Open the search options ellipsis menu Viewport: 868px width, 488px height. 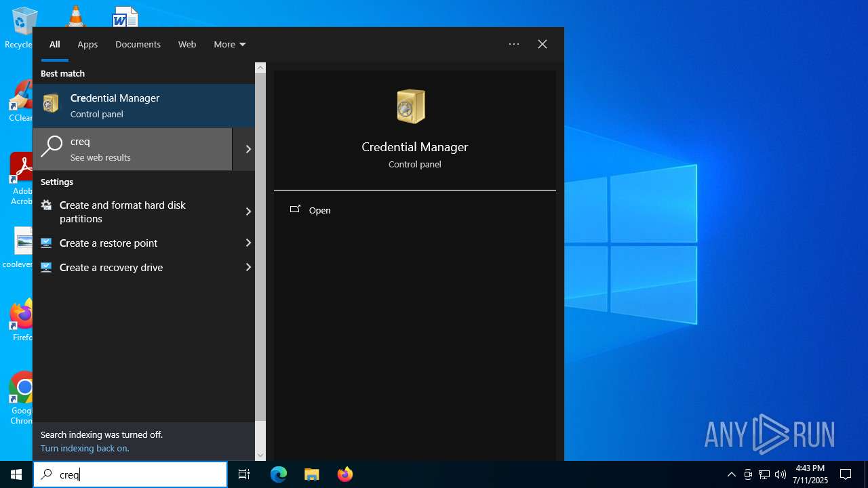pyautogui.click(x=514, y=44)
